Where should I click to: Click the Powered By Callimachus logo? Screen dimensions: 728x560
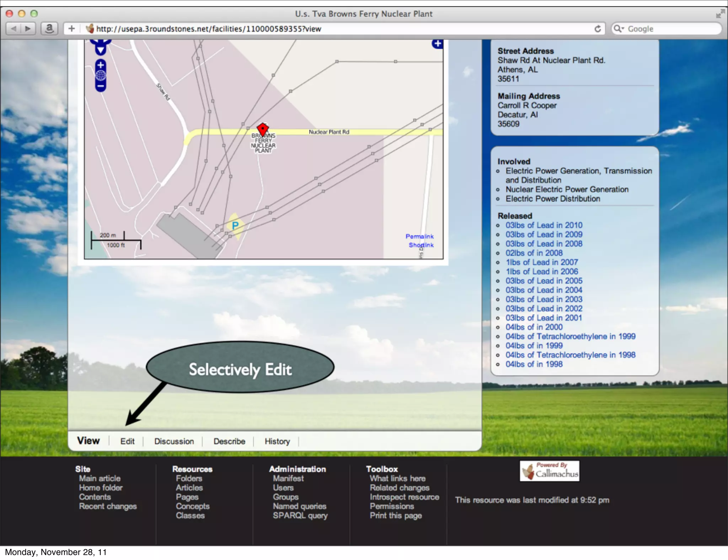pos(550,471)
